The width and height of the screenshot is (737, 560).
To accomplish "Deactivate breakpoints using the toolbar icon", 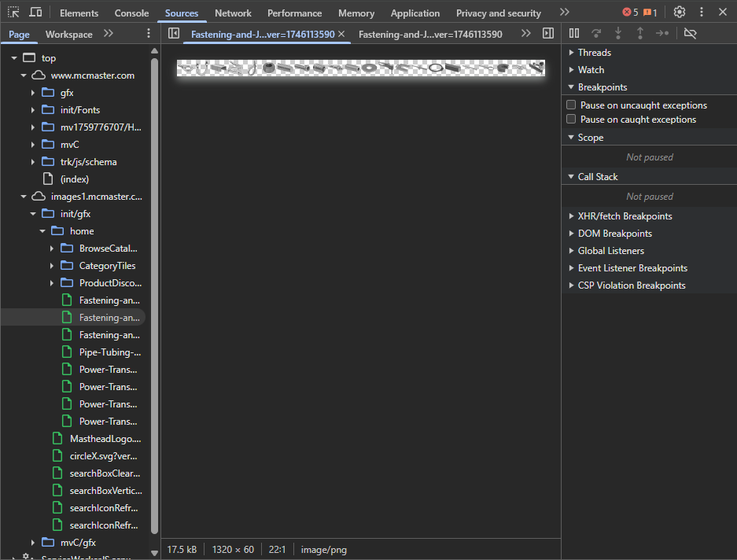I will click(691, 34).
